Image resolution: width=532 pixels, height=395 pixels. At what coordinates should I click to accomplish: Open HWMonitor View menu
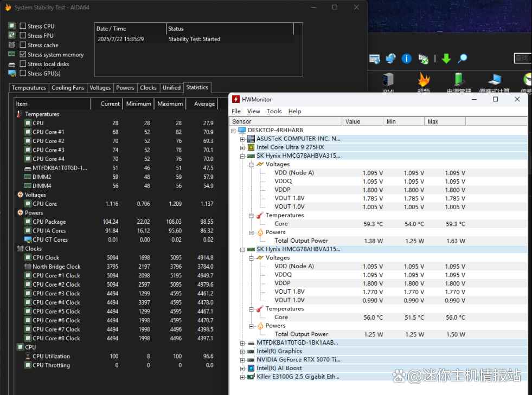(x=253, y=111)
